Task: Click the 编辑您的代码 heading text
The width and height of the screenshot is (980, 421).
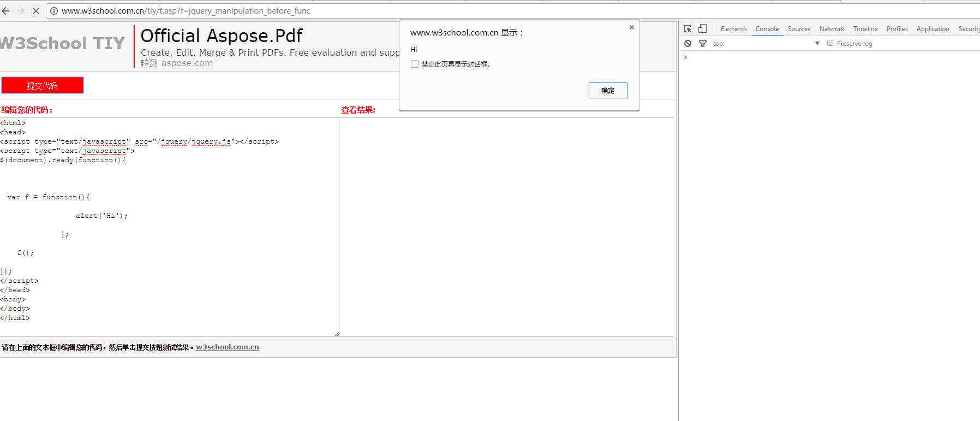Action: (27, 110)
